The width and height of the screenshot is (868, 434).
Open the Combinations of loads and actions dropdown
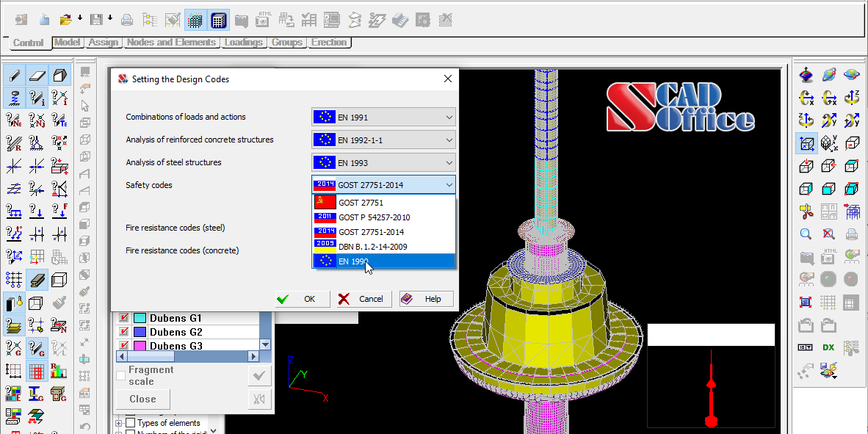[x=383, y=117]
